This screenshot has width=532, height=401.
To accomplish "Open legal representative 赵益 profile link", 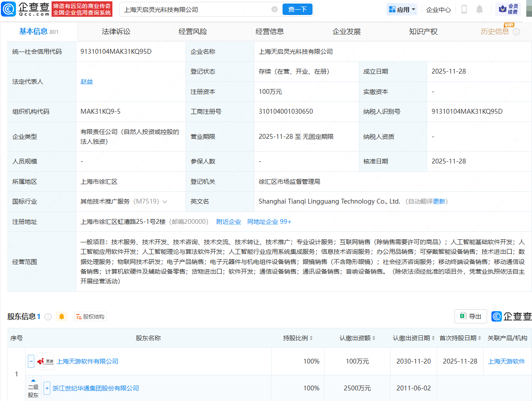I will tap(86, 82).
